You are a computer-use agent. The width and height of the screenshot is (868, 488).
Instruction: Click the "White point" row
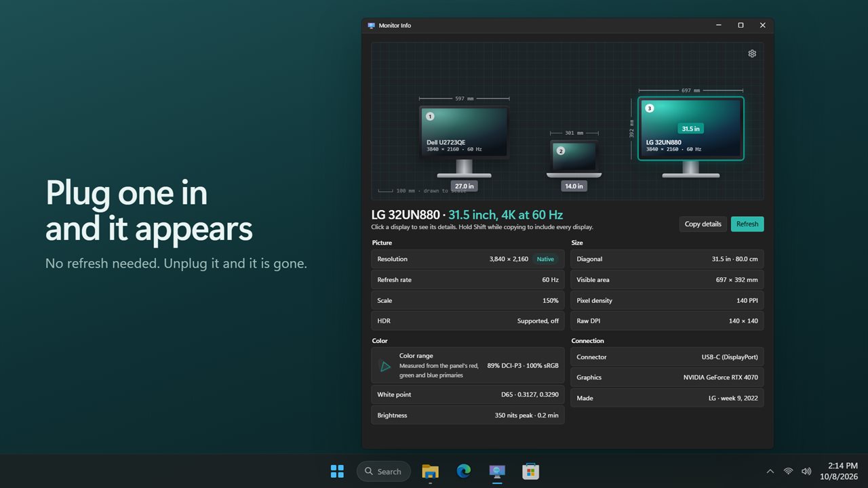click(x=468, y=394)
